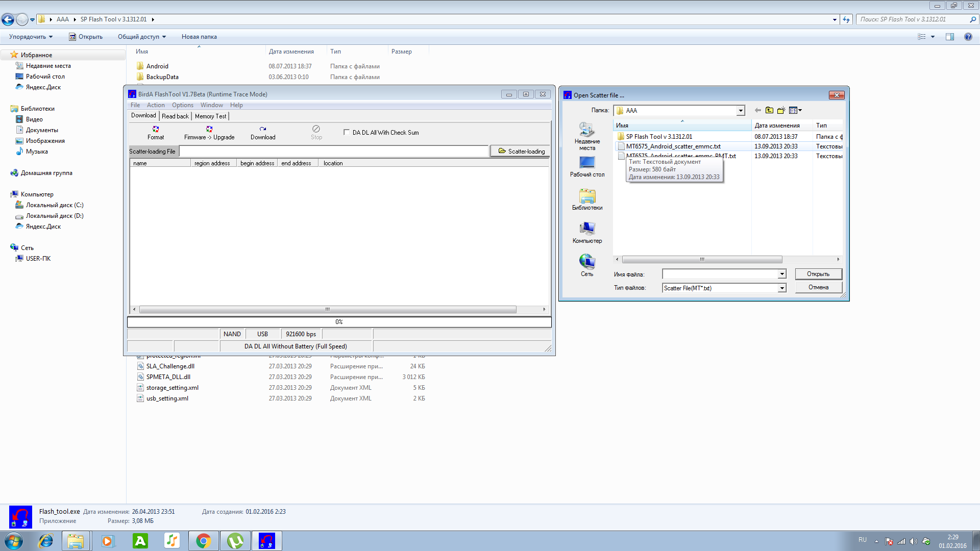Screen dimensions: 980x551
Task: Open the Options menu in FlashTool
Action: [x=182, y=105]
